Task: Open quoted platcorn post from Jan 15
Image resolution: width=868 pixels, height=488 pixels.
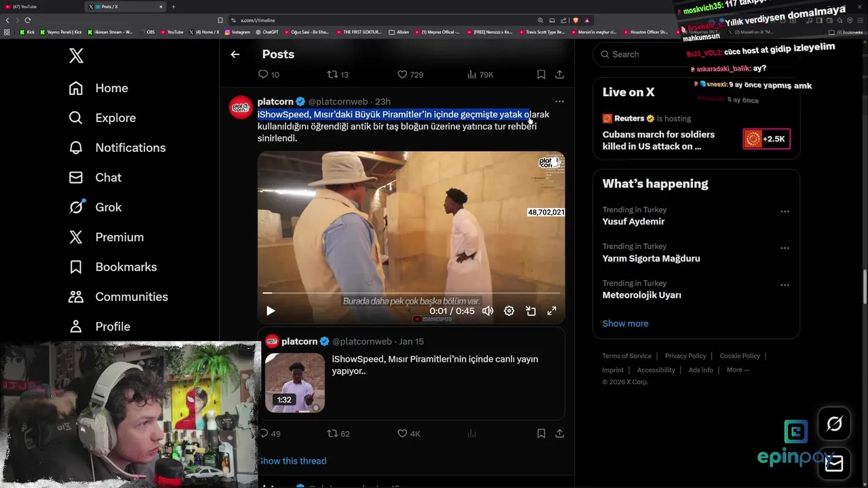Action: (x=411, y=373)
